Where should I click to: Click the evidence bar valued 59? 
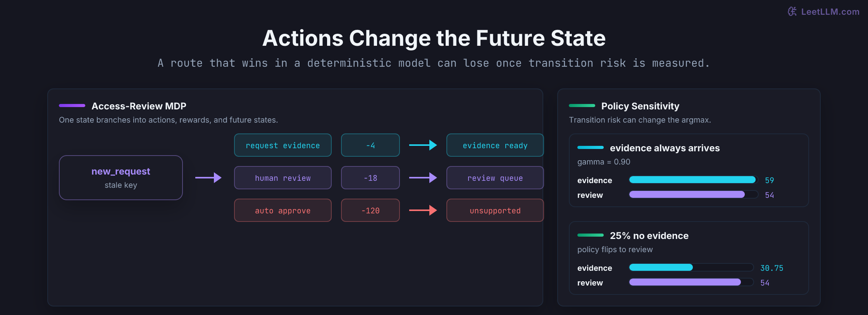692,180
